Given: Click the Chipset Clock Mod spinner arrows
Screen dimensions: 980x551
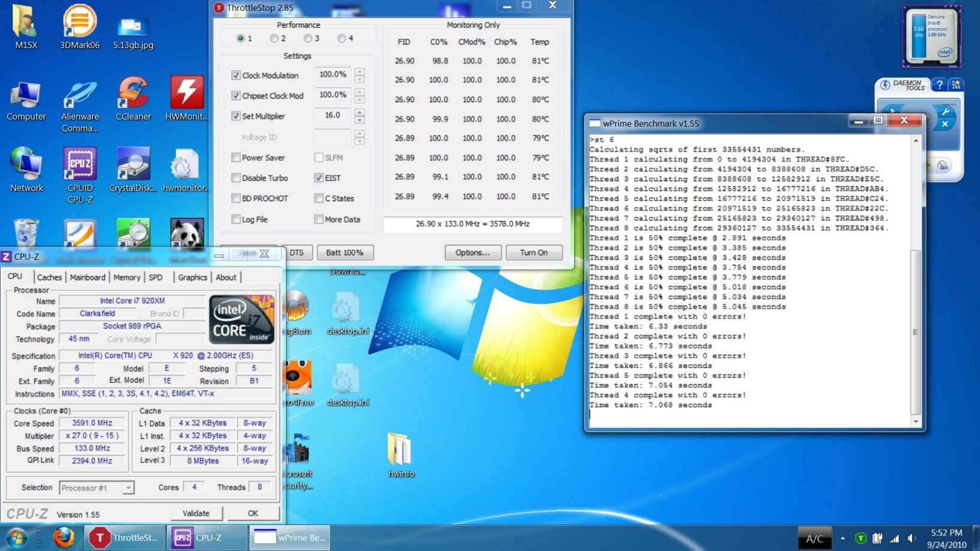Looking at the screenshot, I should tap(360, 96).
